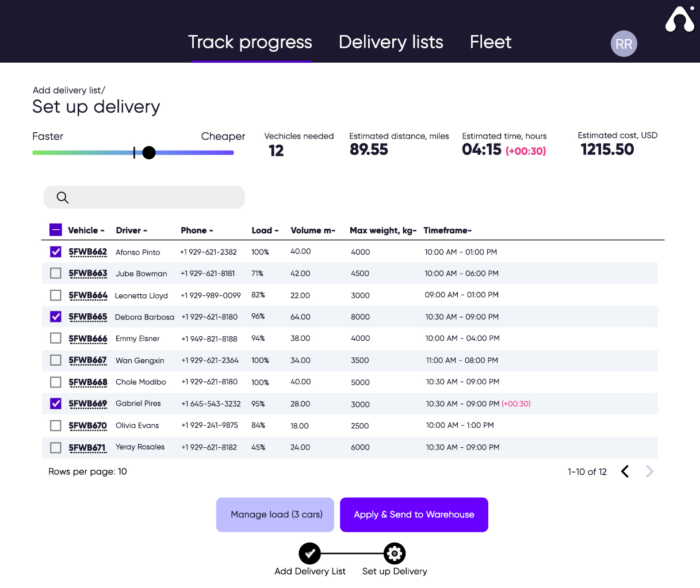Check the 5FWB663 Jube Bowman row
The height and width of the screenshot is (588, 700).
56,273
